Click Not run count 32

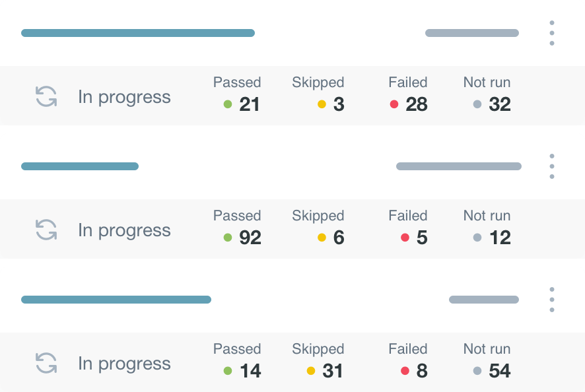tap(500, 104)
